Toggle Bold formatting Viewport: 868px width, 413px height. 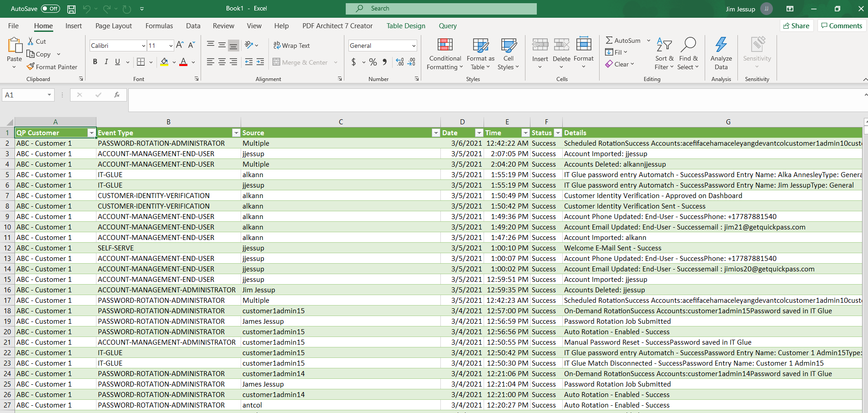point(95,61)
